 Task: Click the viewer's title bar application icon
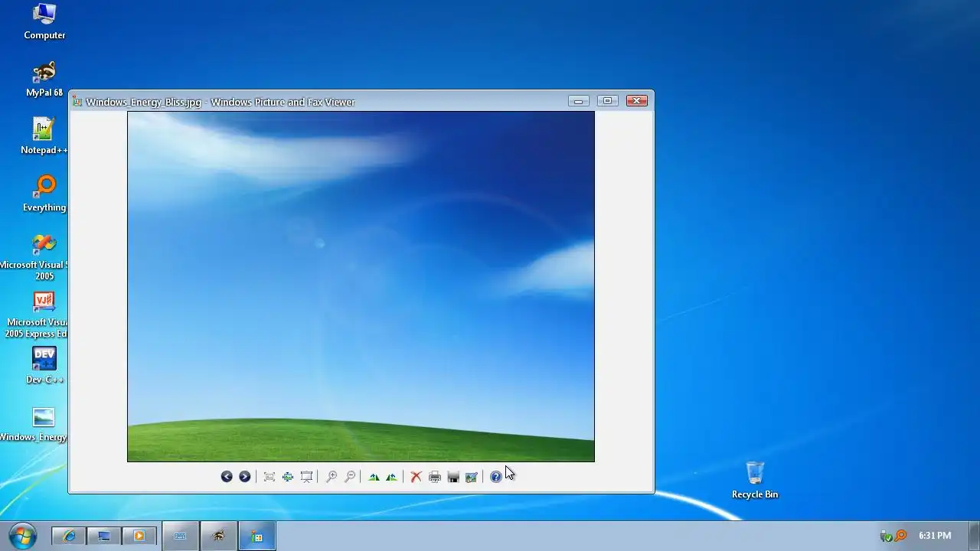(x=77, y=102)
